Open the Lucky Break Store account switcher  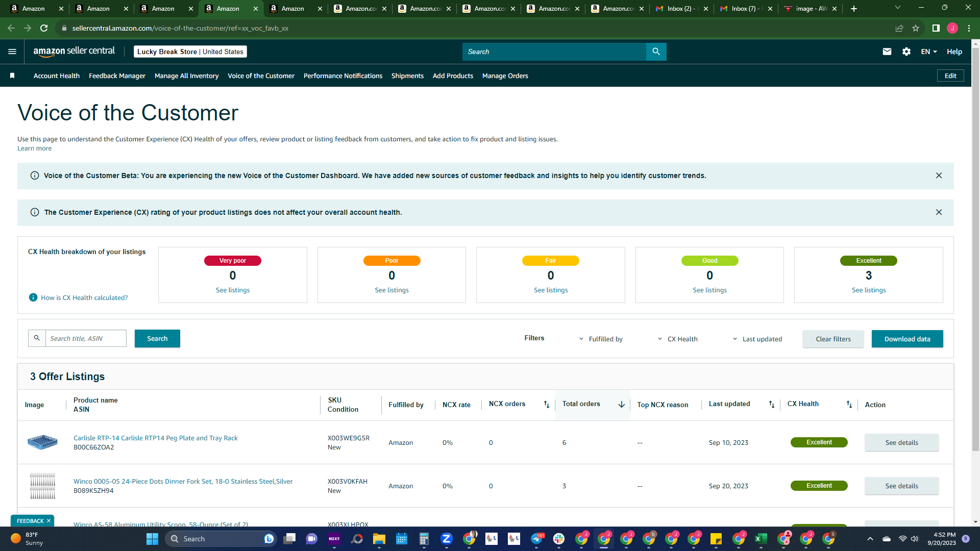click(x=190, y=52)
